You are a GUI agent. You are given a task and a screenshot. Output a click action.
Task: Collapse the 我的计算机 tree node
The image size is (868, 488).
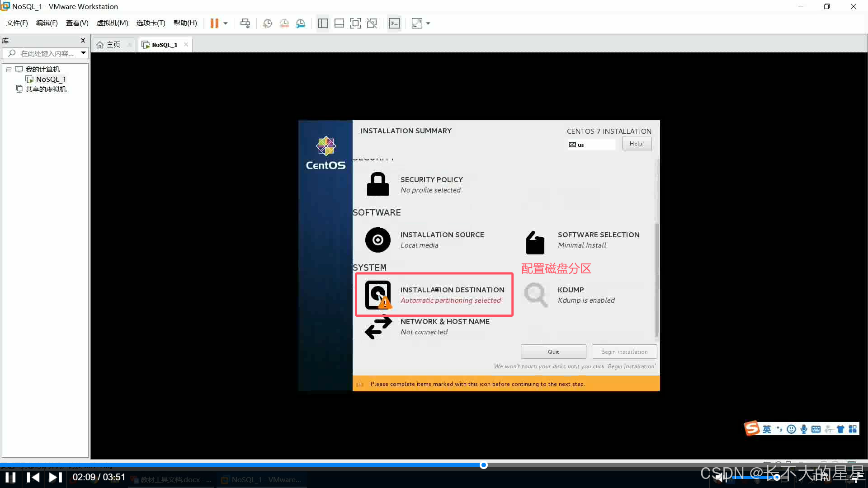coord(9,70)
